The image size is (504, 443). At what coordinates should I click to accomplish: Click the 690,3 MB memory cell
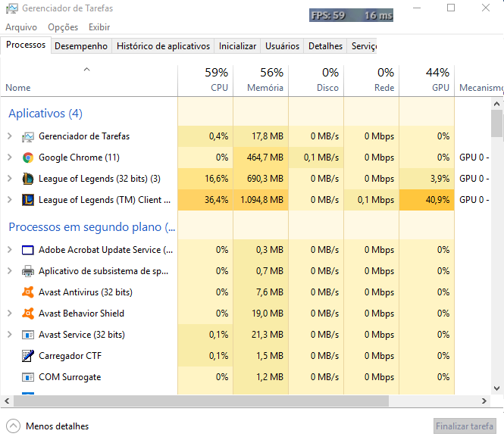[261, 179]
